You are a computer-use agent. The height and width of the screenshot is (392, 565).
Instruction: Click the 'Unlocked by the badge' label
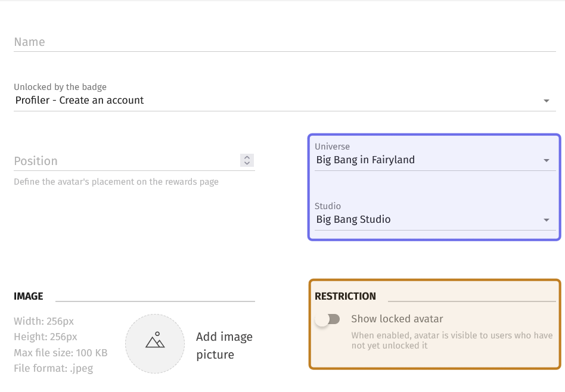click(60, 87)
